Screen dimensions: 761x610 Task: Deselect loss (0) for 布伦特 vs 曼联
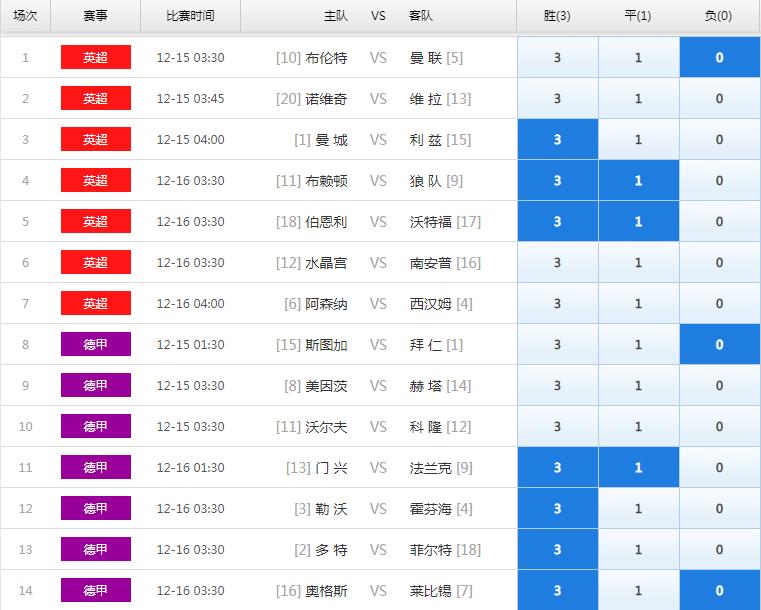(719, 58)
